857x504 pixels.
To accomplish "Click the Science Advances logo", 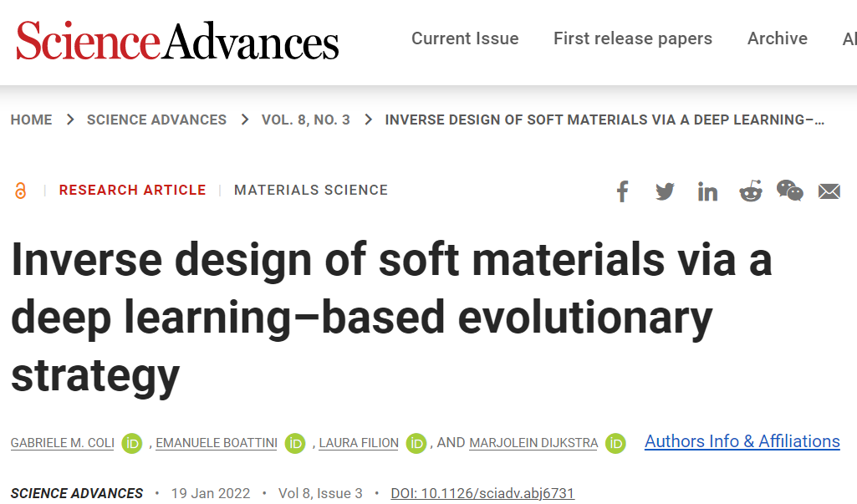I will click(x=175, y=42).
